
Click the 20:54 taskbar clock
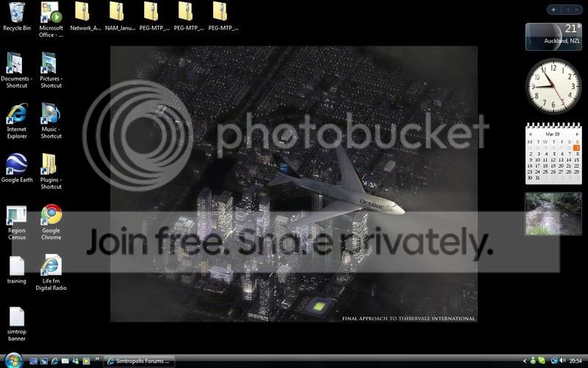[x=576, y=361]
